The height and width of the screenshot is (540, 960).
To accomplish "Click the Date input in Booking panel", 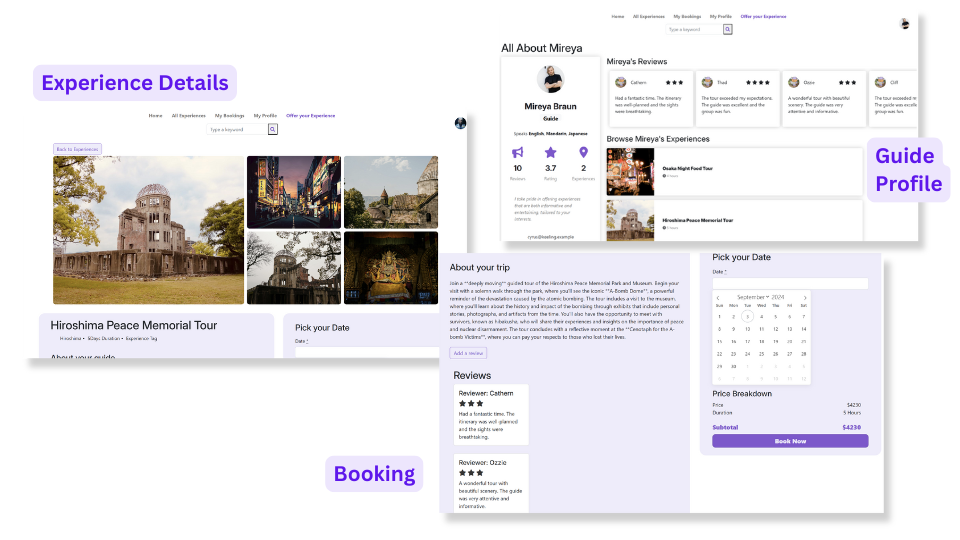I will click(790, 283).
